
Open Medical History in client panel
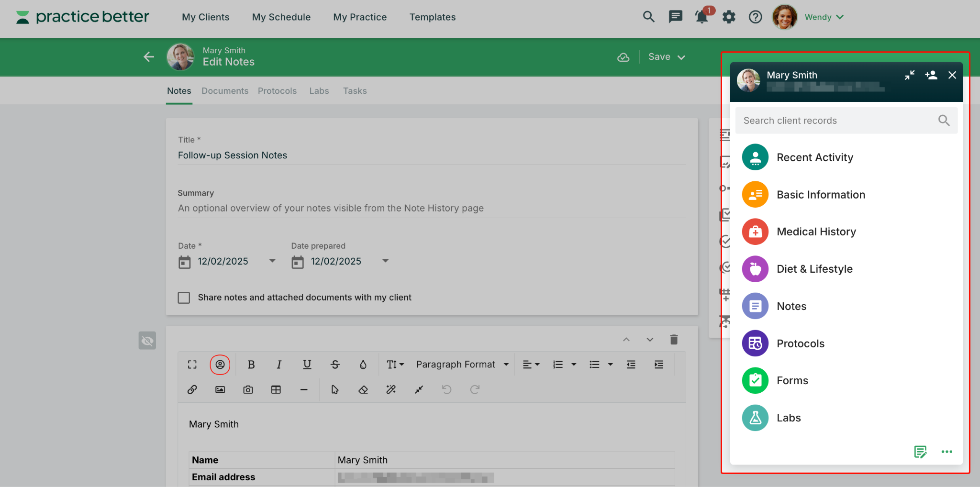pyautogui.click(x=816, y=232)
